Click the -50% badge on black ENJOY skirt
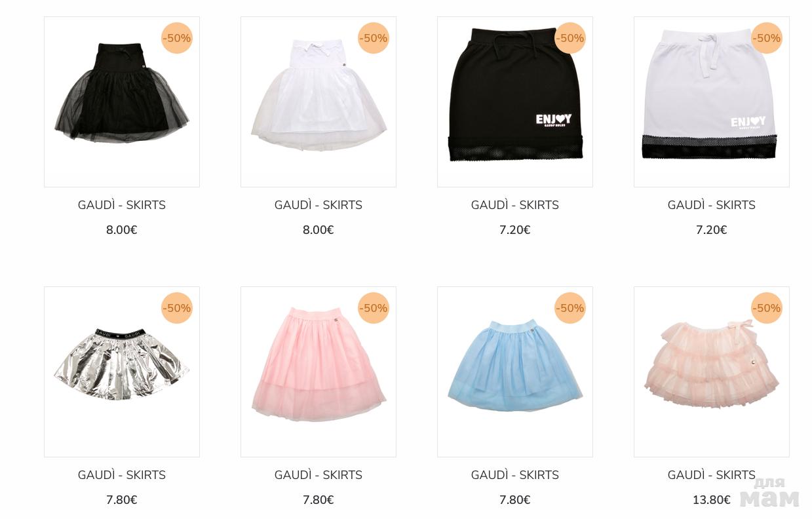 point(570,38)
